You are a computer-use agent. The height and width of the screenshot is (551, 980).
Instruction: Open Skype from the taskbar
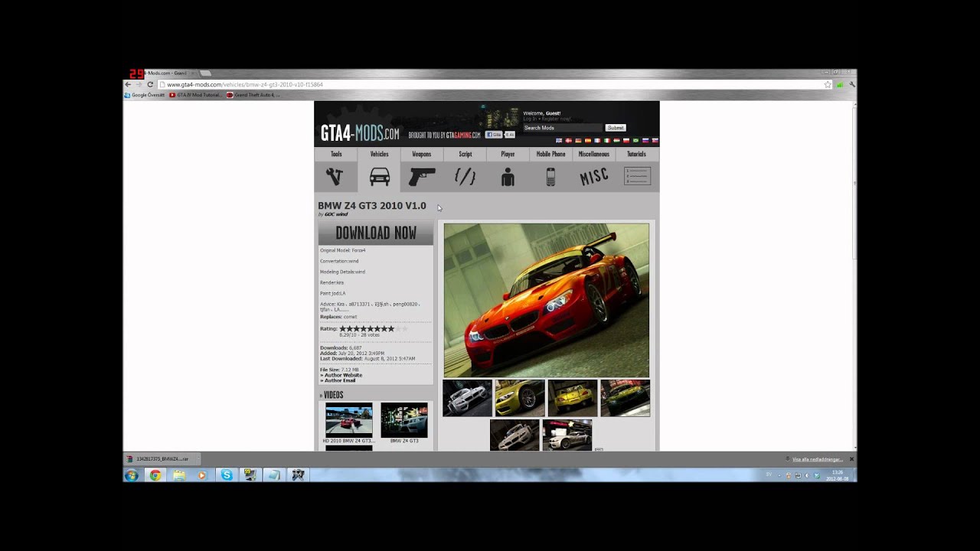(227, 475)
